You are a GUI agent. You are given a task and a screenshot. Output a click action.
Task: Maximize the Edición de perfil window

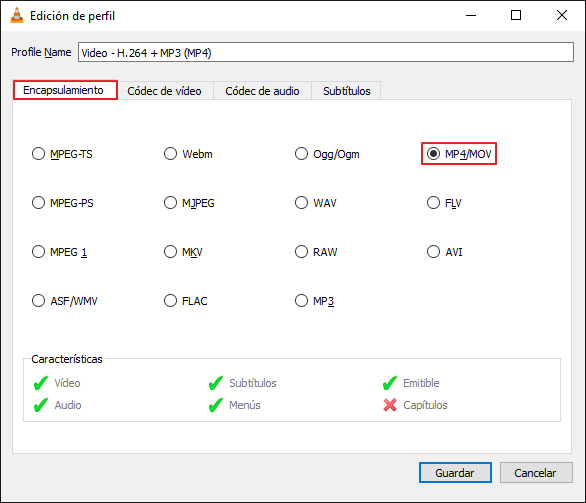(x=516, y=15)
